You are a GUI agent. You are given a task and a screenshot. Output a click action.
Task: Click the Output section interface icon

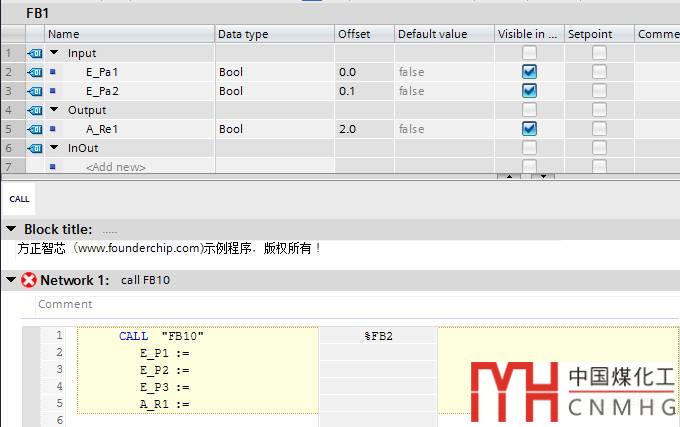tap(34, 110)
